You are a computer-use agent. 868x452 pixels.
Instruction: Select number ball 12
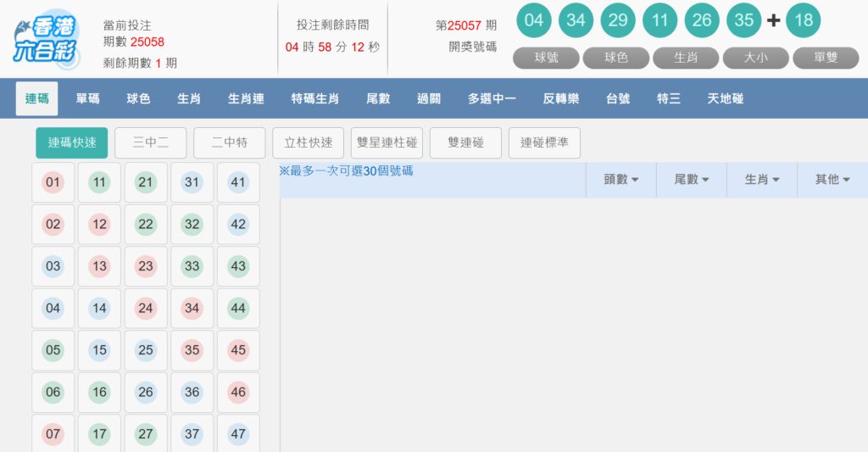coord(99,225)
